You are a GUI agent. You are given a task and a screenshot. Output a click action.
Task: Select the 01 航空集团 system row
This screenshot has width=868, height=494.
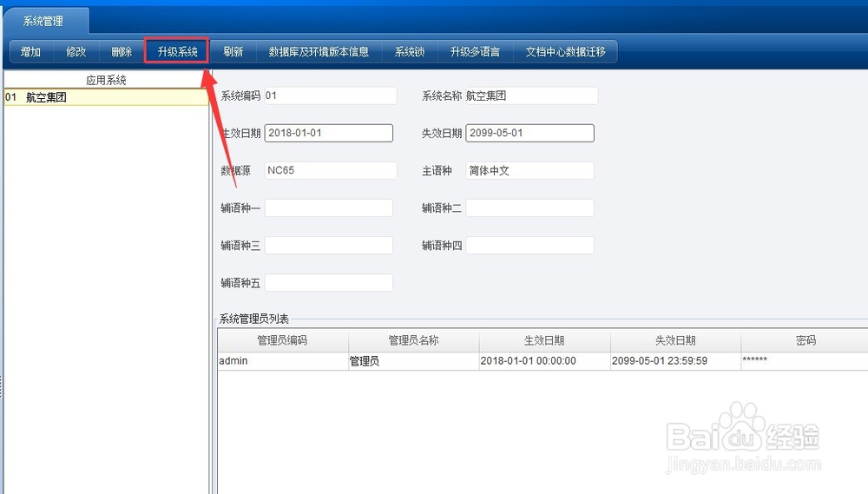pos(106,97)
